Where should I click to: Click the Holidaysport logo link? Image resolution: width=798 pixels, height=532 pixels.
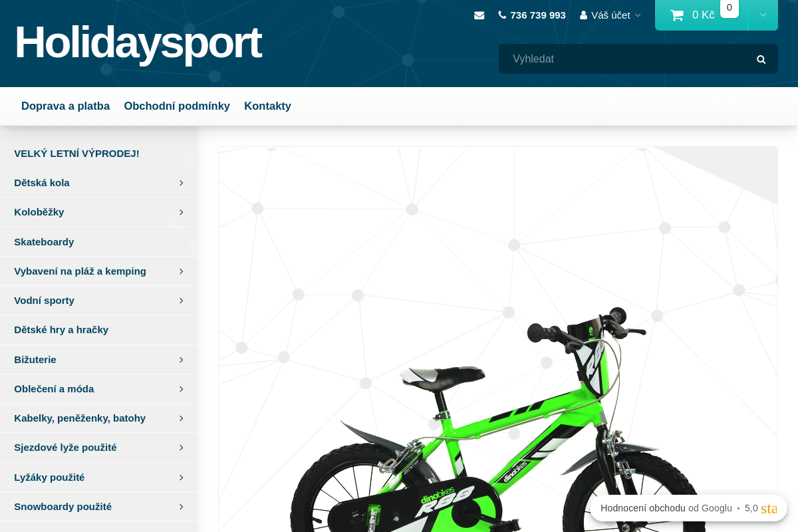coord(138,43)
